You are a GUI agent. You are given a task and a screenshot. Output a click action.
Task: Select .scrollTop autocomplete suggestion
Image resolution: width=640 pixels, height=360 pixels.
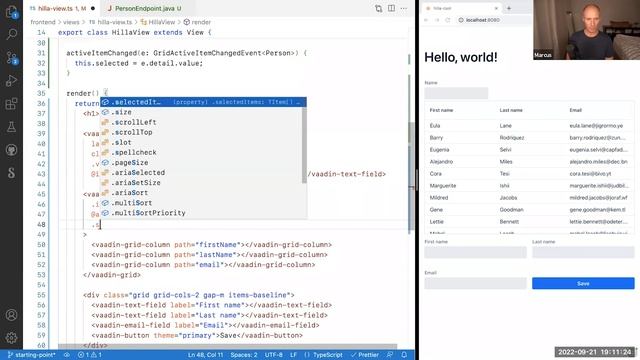[201, 132]
